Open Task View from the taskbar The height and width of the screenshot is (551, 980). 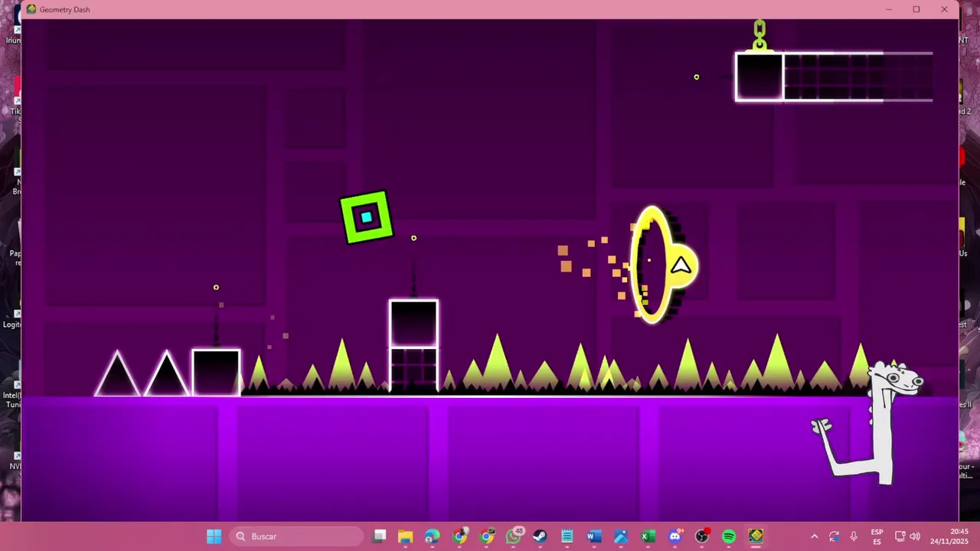[379, 536]
